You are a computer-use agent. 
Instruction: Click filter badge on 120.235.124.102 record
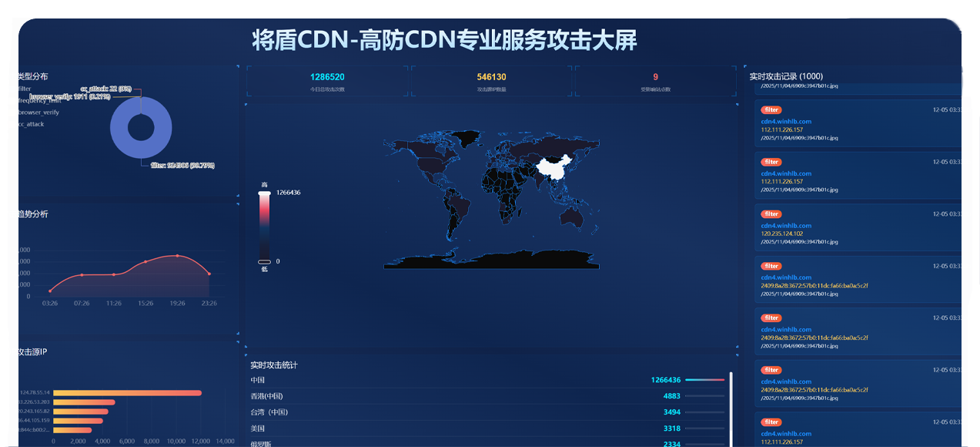coord(771,214)
